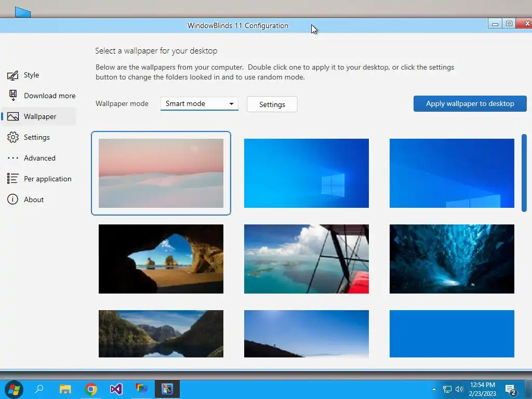The width and height of the screenshot is (532, 399).
Task: Open the Windows Start button
Action: coord(14,389)
